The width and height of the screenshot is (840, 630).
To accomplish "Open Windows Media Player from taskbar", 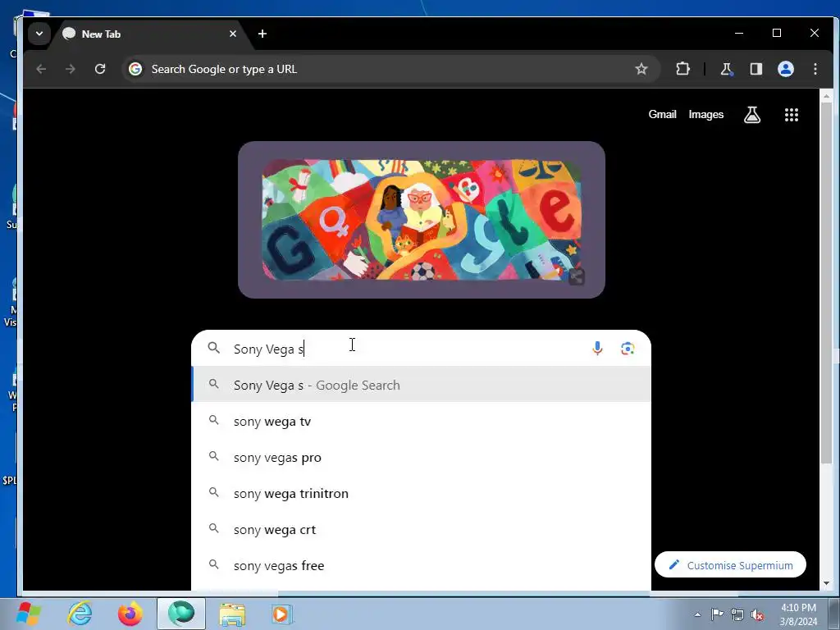I will point(281,614).
